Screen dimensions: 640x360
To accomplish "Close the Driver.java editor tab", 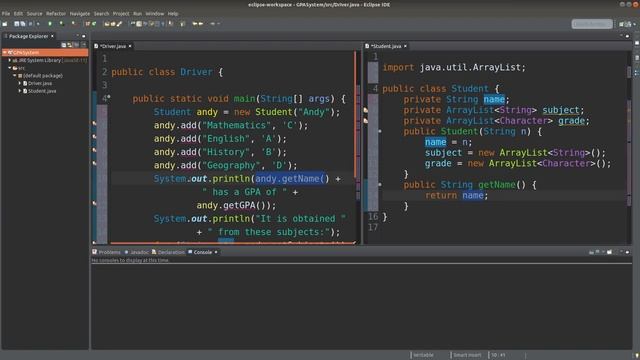I will pos(130,46).
